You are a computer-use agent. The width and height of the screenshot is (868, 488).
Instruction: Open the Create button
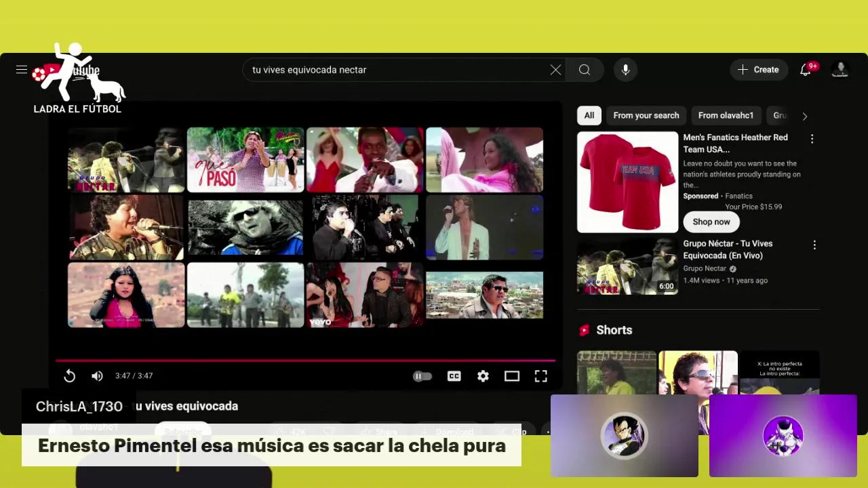click(758, 70)
